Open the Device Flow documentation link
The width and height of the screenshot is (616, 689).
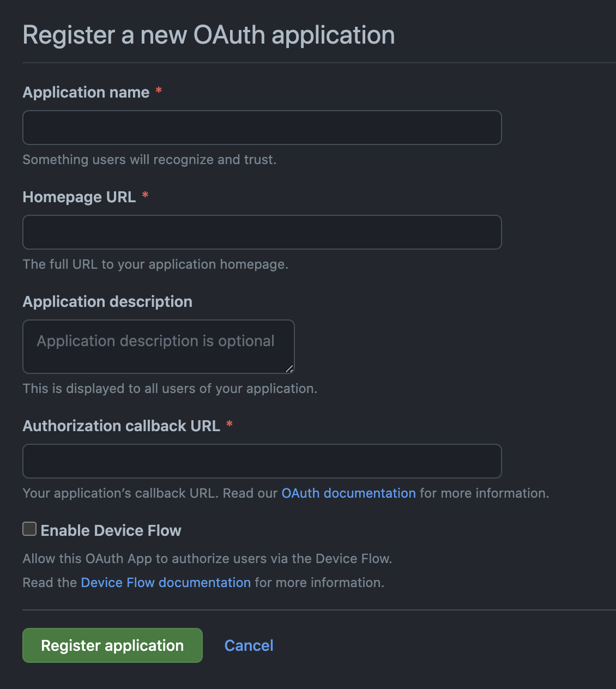coord(166,583)
